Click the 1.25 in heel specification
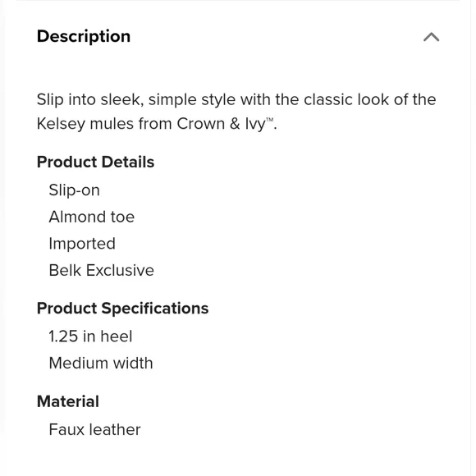Viewport: 476px width, 476px height. (90, 336)
